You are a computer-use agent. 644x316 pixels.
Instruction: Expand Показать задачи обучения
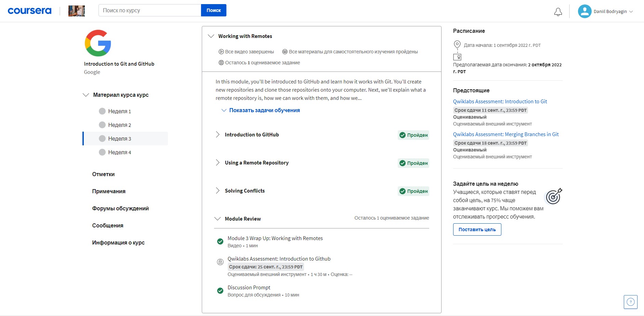[x=261, y=110]
